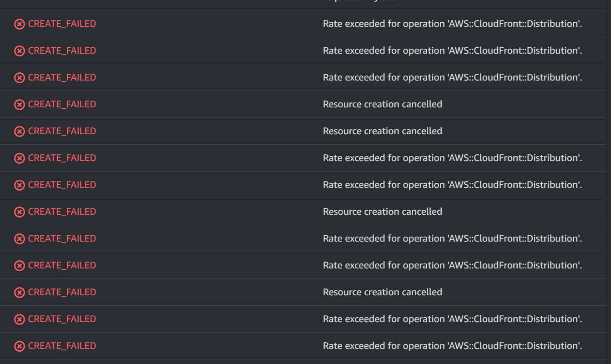
Task: Click CREATE_FAILED label beside first cancelled message
Action: coord(62,104)
